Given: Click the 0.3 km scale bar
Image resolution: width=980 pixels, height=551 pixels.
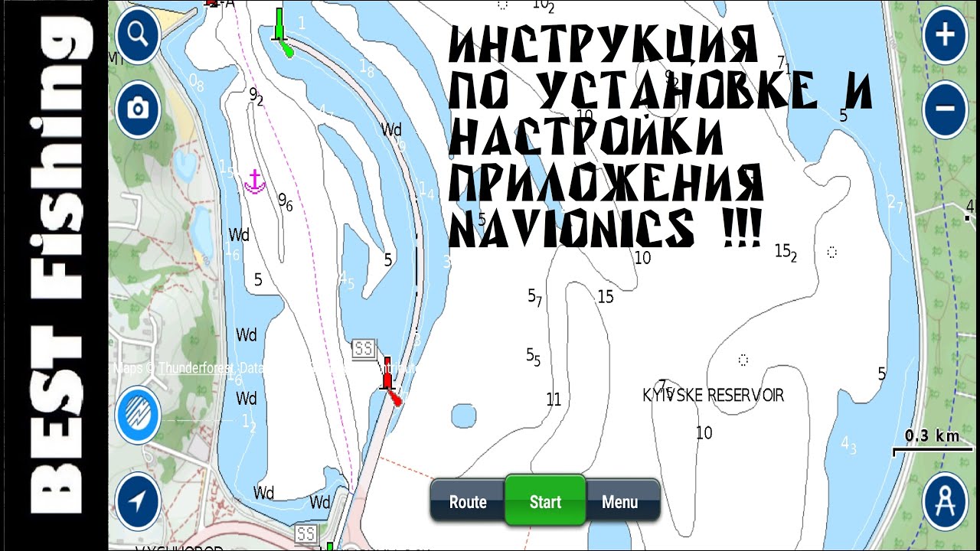Looking at the screenshot, I should tap(931, 442).
